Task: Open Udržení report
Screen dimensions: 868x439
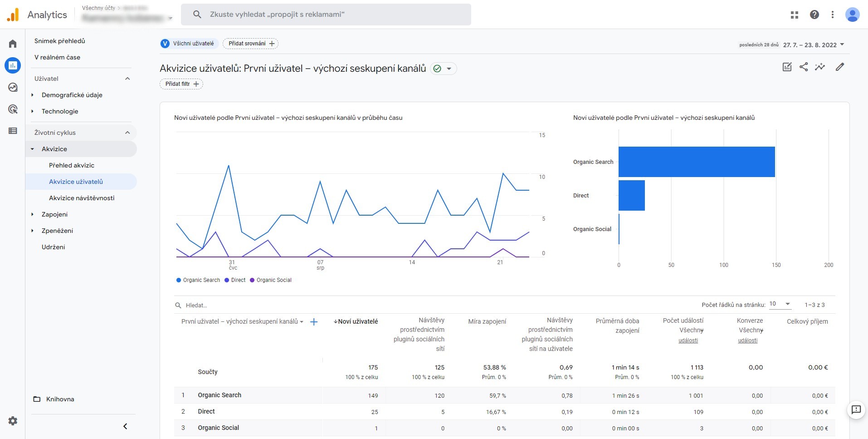Action: click(54, 247)
